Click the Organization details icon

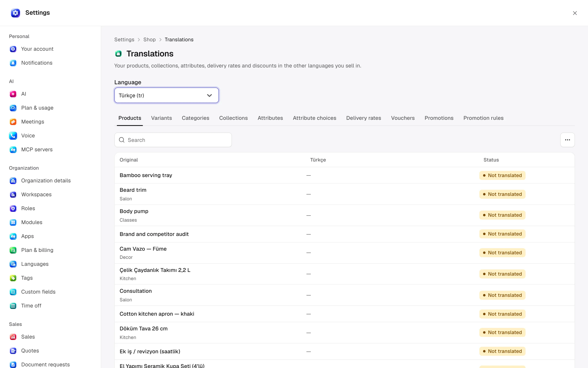point(13,181)
